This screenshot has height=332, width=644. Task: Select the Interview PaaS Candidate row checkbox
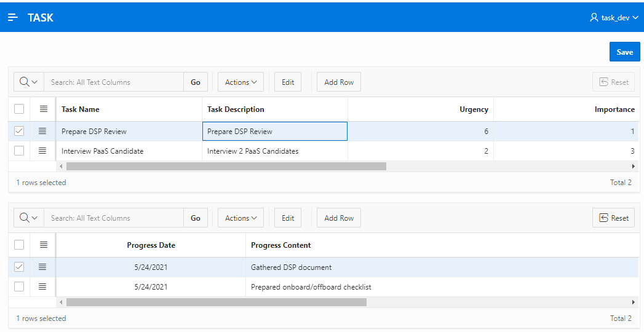pyautogui.click(x=19, y=151)
